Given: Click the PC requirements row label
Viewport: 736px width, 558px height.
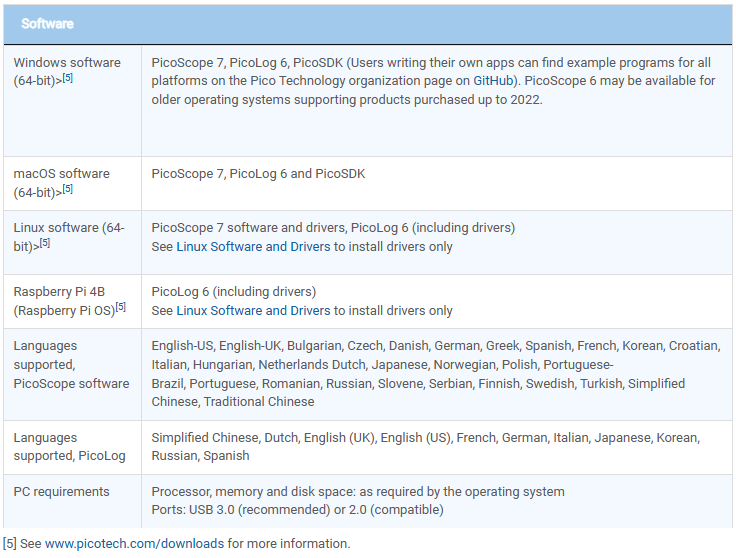Looking at the screenshot, I should point(61,491).
